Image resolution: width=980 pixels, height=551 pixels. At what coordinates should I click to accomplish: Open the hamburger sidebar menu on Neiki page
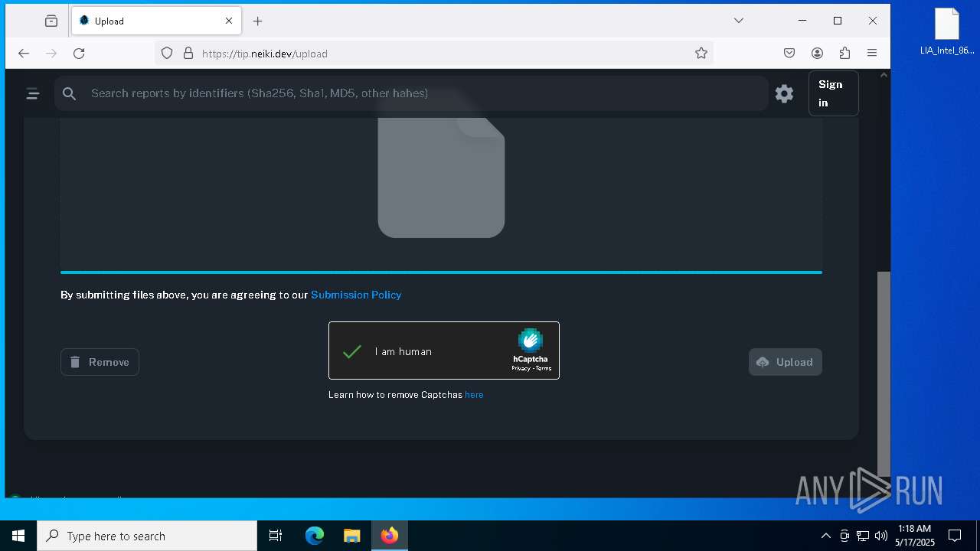point(32,93)
